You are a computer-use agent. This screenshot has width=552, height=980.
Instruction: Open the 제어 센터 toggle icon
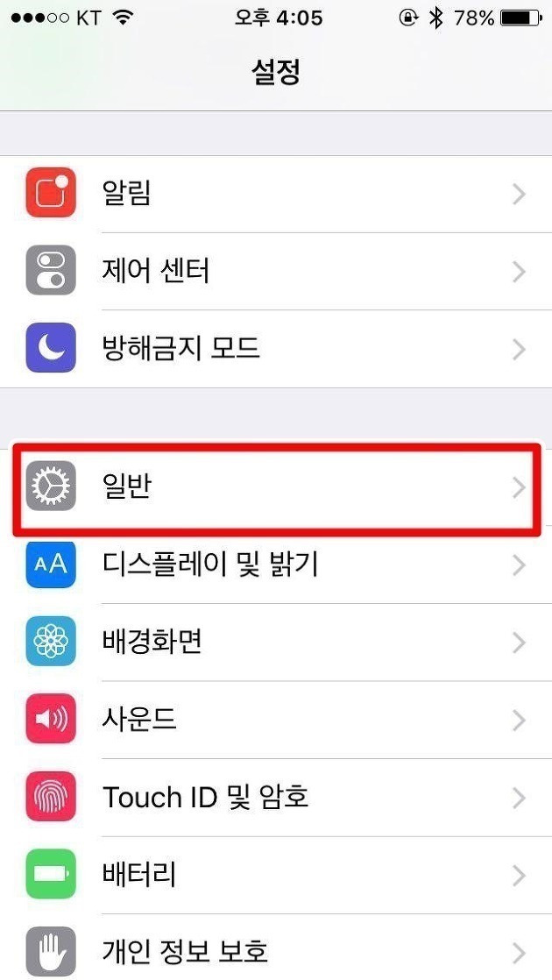(51, 270)
